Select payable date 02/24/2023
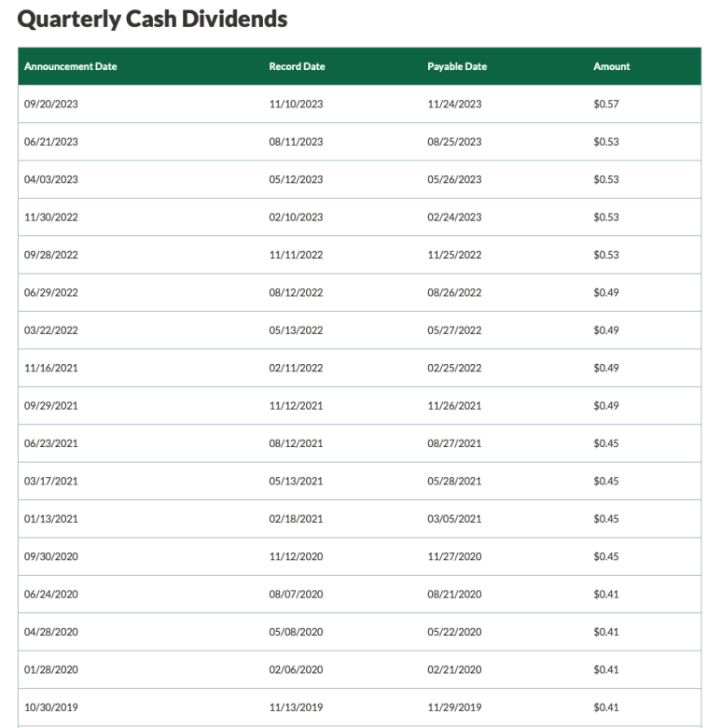Screen dimensions: 721x728 coord(454,217)
